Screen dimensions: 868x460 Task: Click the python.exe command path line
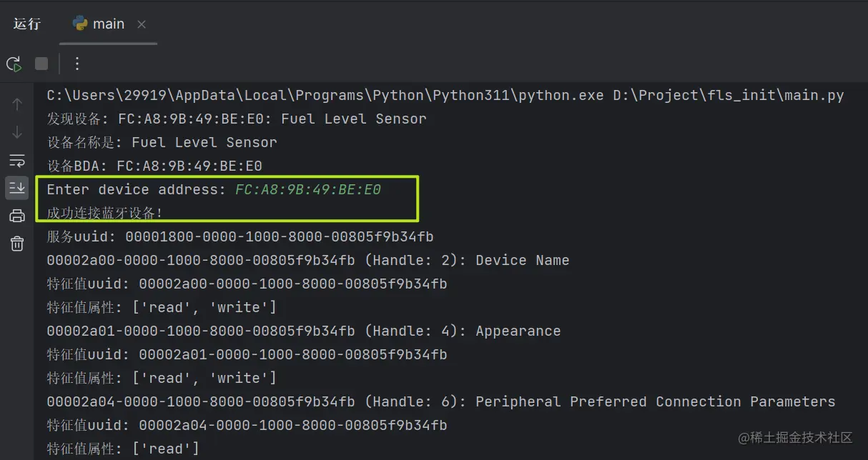pyautogui.click(x=445, y=95)
